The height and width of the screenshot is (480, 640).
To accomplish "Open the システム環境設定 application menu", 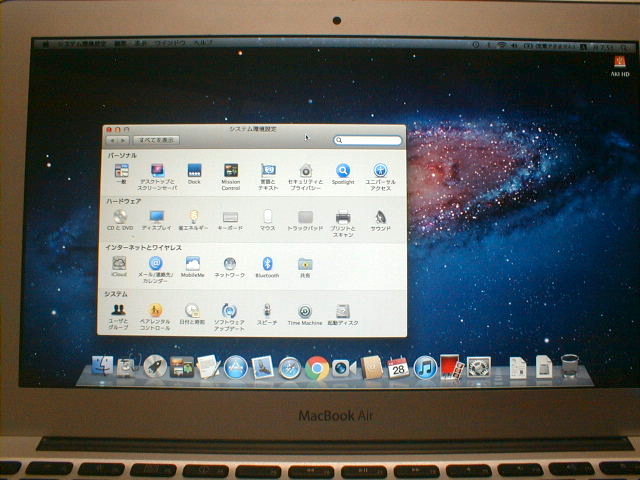I will tap(82, 44).
